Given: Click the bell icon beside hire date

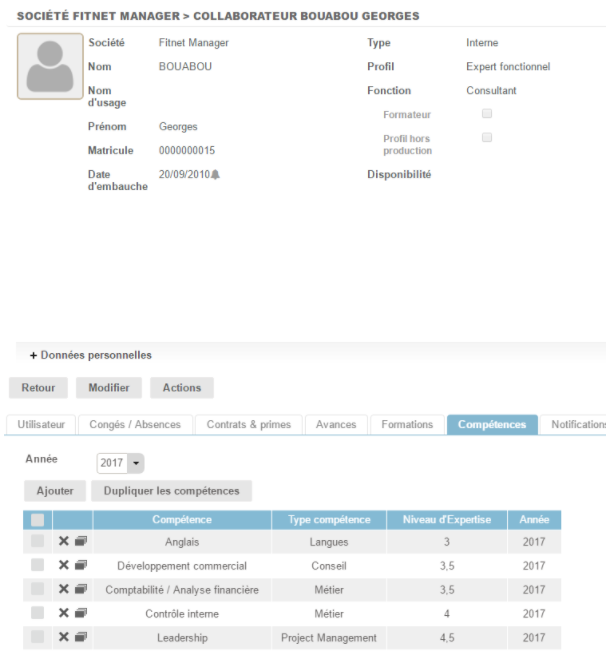Looking at the screenshot, I should 215,175.
